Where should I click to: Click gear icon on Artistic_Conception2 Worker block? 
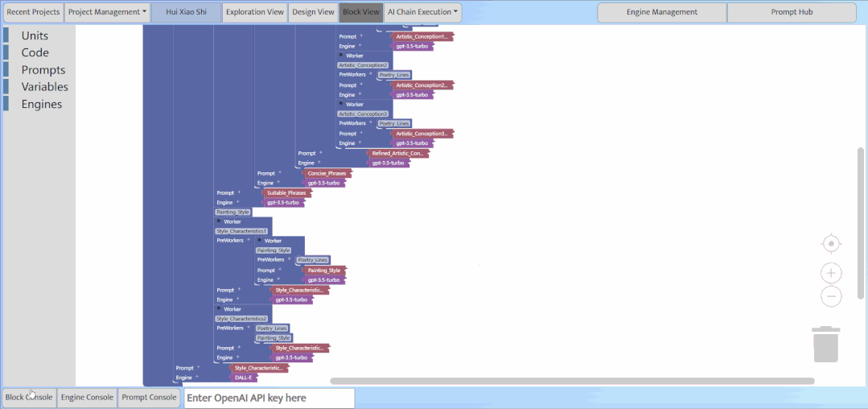point(341,56)
